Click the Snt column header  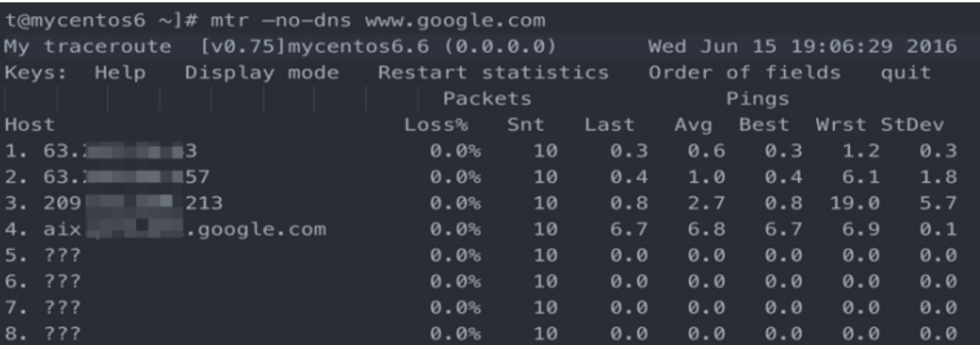click(526, 125)
